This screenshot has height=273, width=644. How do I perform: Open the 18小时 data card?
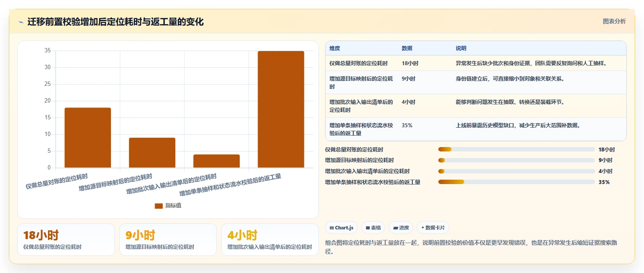(x=66, y=240)
